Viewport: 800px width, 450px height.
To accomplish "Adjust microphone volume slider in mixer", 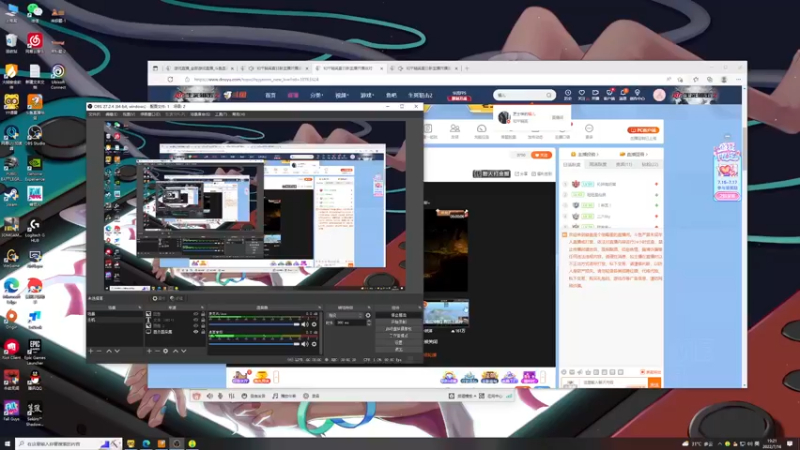I will tap(255, 324).
